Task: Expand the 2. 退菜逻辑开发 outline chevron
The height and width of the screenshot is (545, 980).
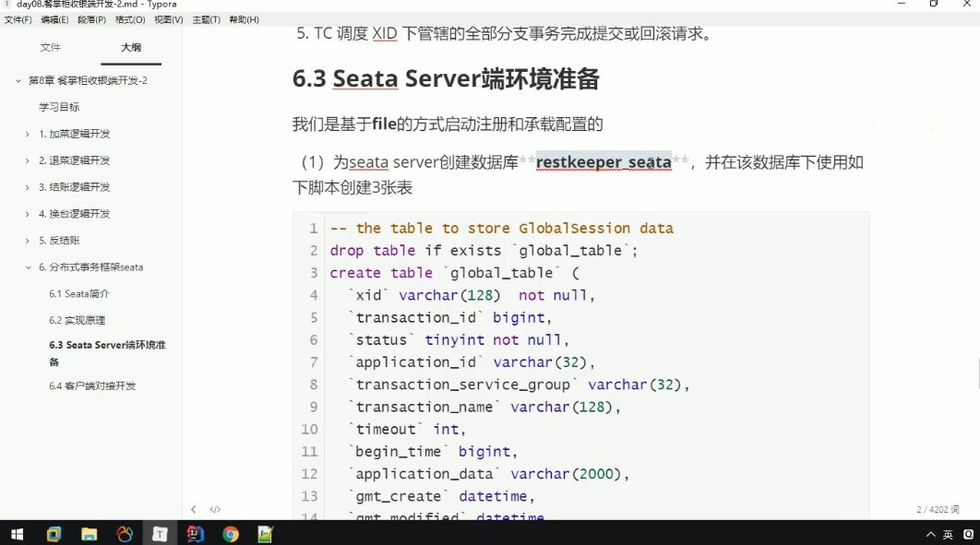Action: (x=27, y=161)
